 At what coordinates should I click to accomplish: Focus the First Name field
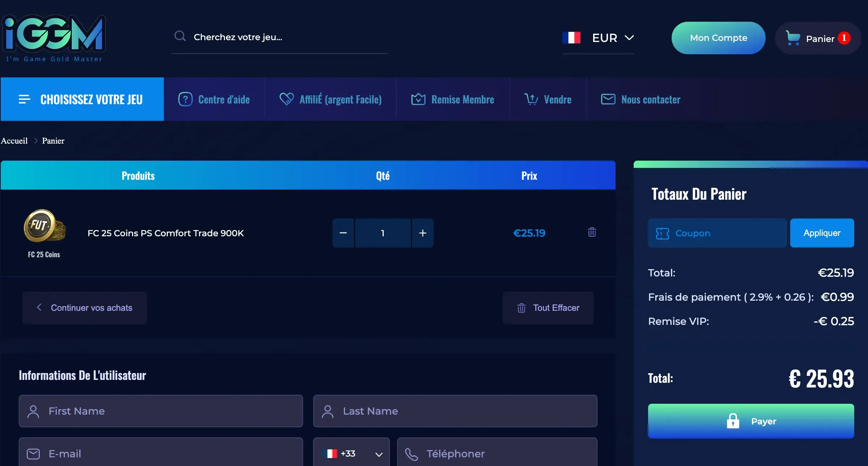(x=161, y=411)
